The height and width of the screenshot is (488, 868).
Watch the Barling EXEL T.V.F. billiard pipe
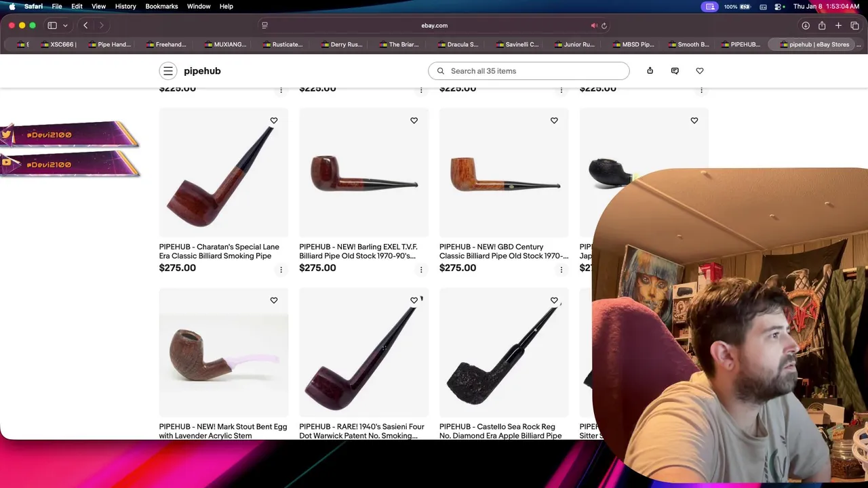pyautogui.click(x=414, y=121)
